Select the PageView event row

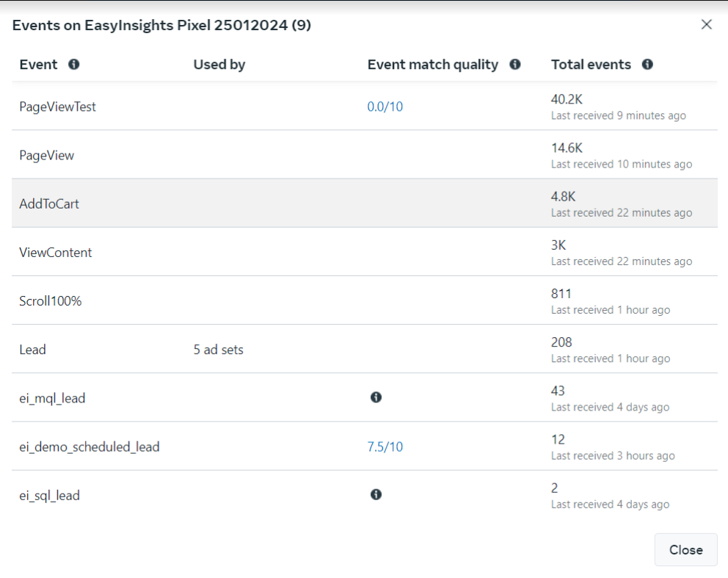tap(46, 156)
